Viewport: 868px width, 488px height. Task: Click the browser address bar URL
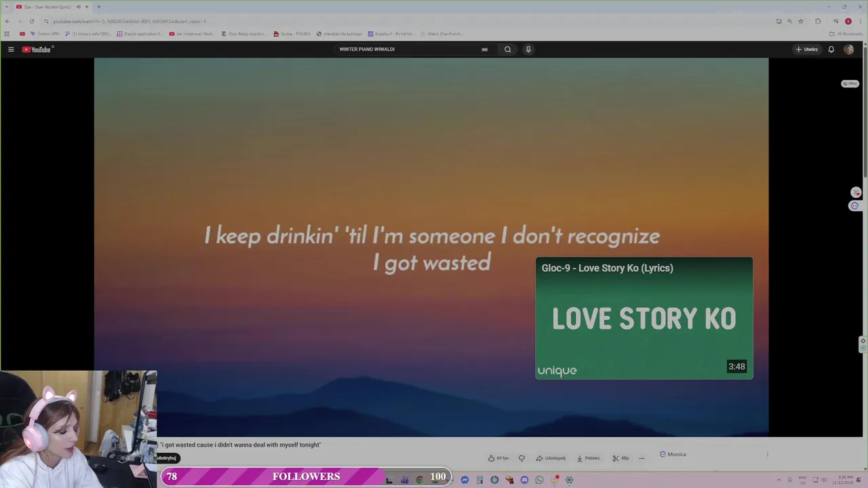coord(129,21)
